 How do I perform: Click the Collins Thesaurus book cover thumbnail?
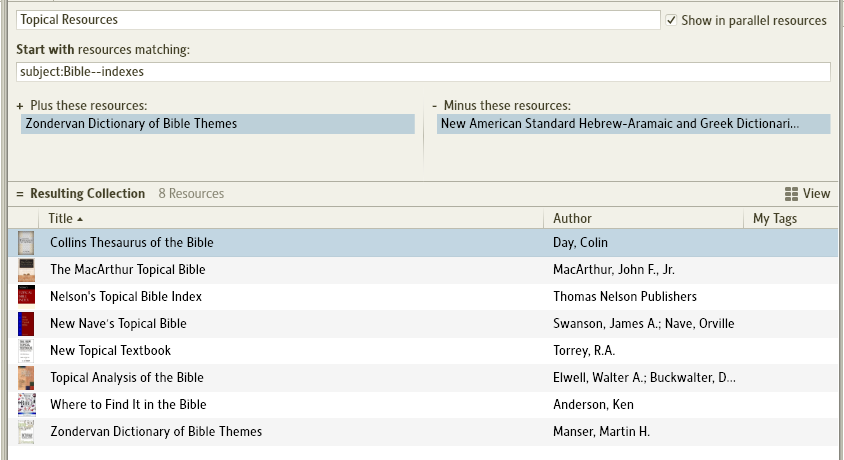[26, 243]
